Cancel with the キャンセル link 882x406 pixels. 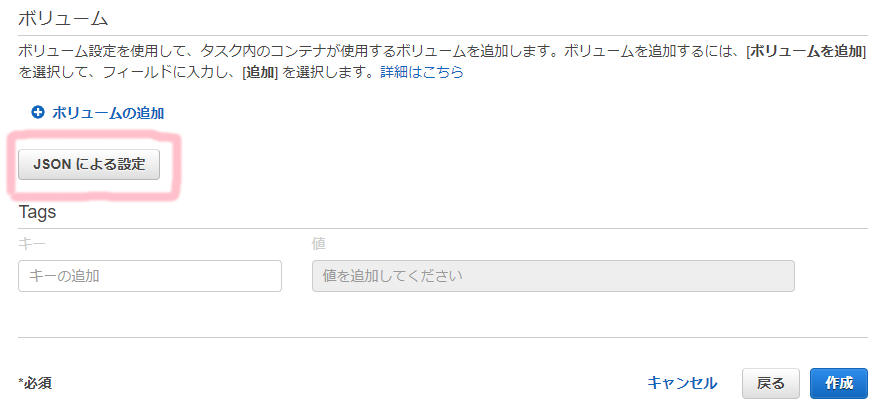coord(682,384)
